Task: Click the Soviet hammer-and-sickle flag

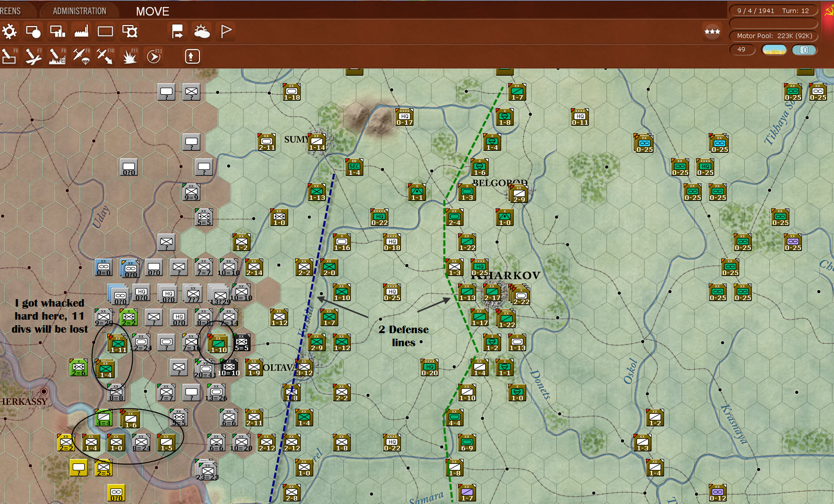Action: tap(828, 11)
